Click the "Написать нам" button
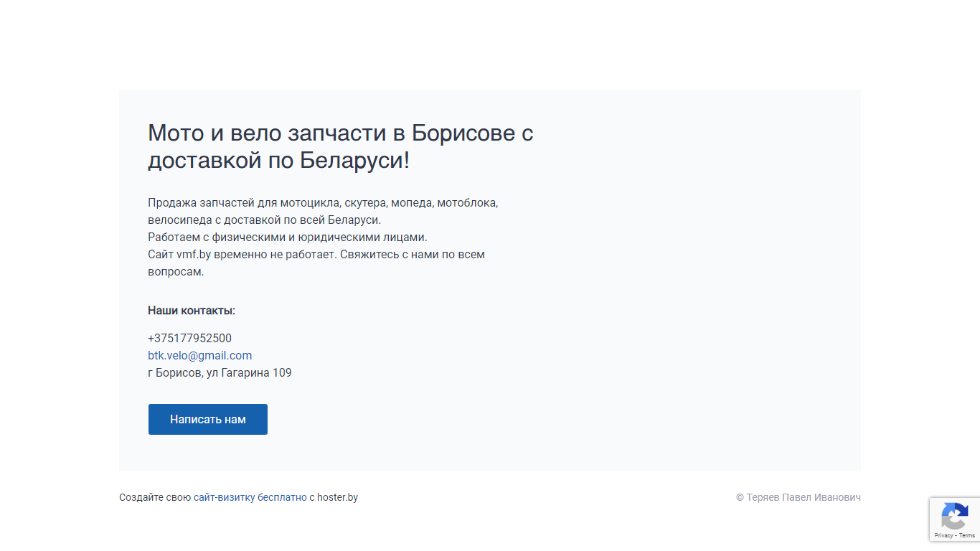 (x=208, y=419)
